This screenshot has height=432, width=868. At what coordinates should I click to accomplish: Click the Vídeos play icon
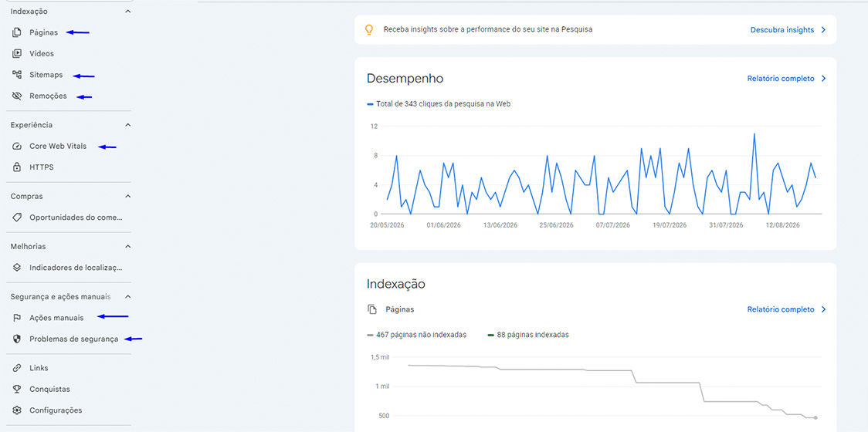pos(17,54)
